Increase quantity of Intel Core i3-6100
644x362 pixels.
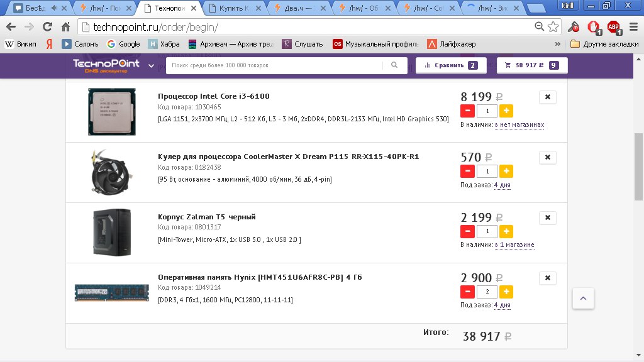[506, 111]
